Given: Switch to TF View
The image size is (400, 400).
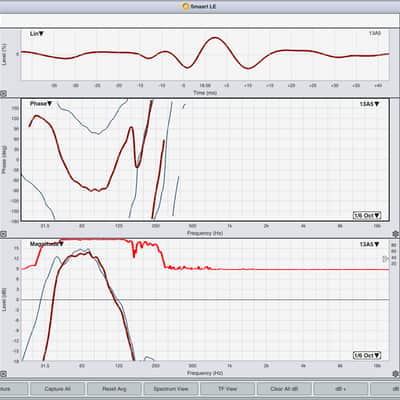Looking at the screenshot, I should click(227, 389).
